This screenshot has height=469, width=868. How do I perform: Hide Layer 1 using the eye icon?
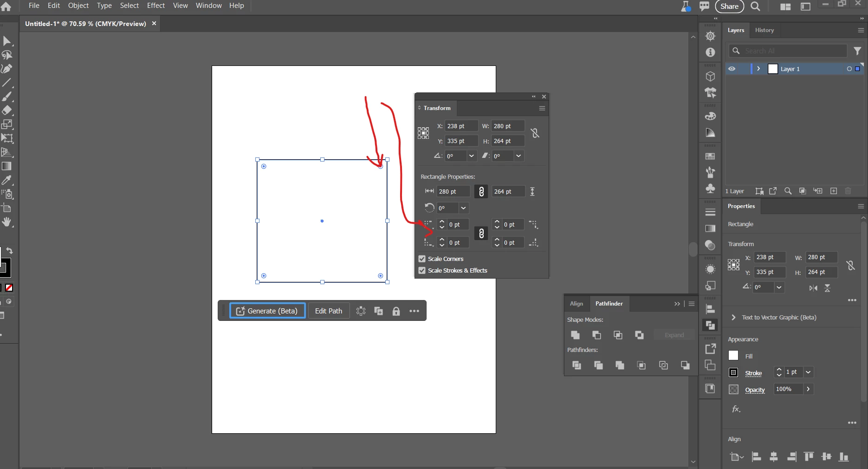pyautogui.click(x=732, y=69)
